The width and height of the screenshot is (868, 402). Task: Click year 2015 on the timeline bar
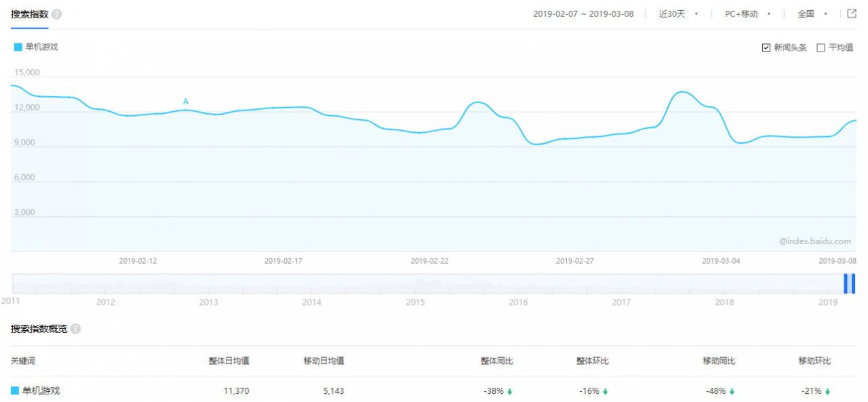point(415,302)
